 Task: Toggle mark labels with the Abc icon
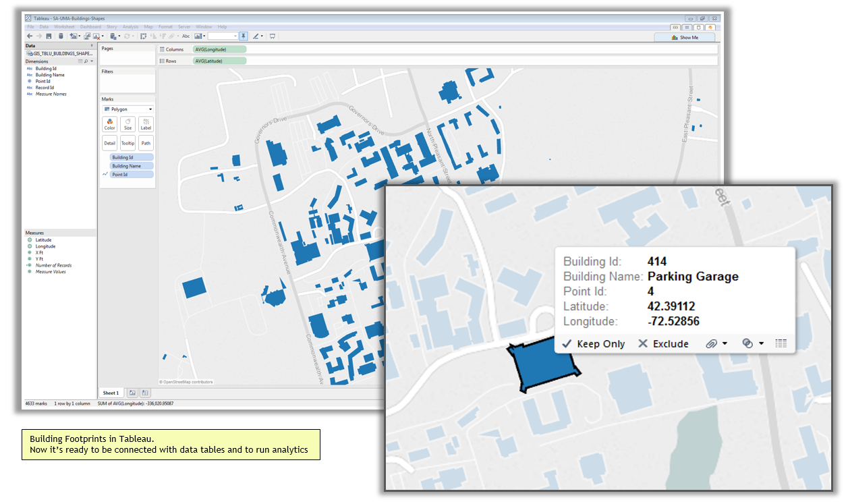coord(186,36)
